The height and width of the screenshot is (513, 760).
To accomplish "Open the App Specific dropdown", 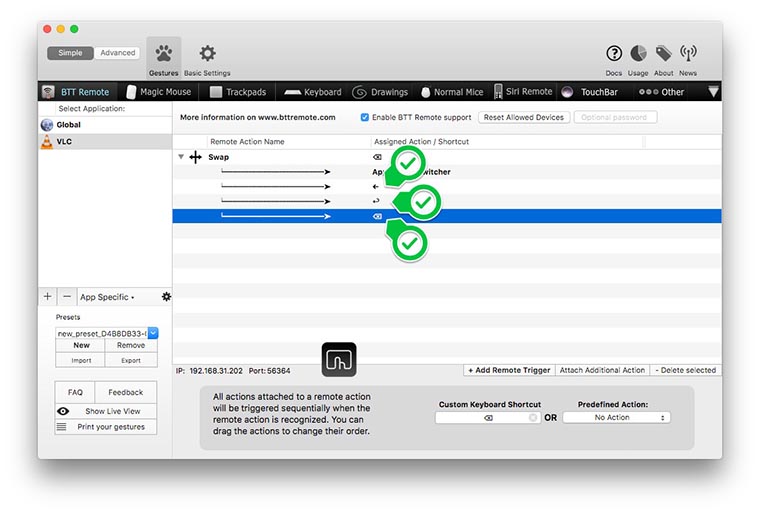I will [107, 297].
